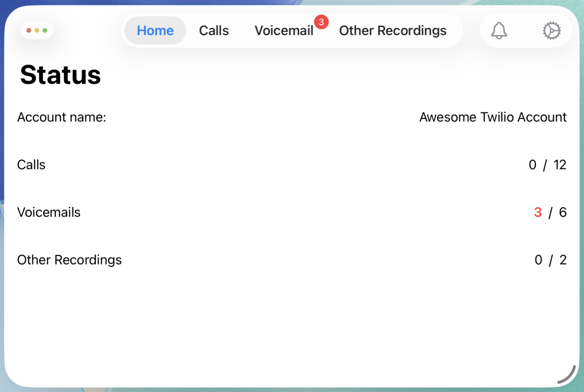This screenshot has width=584, height=392.
Task: Click the calls count 0 / 12
Action: [x=547, y=165]
